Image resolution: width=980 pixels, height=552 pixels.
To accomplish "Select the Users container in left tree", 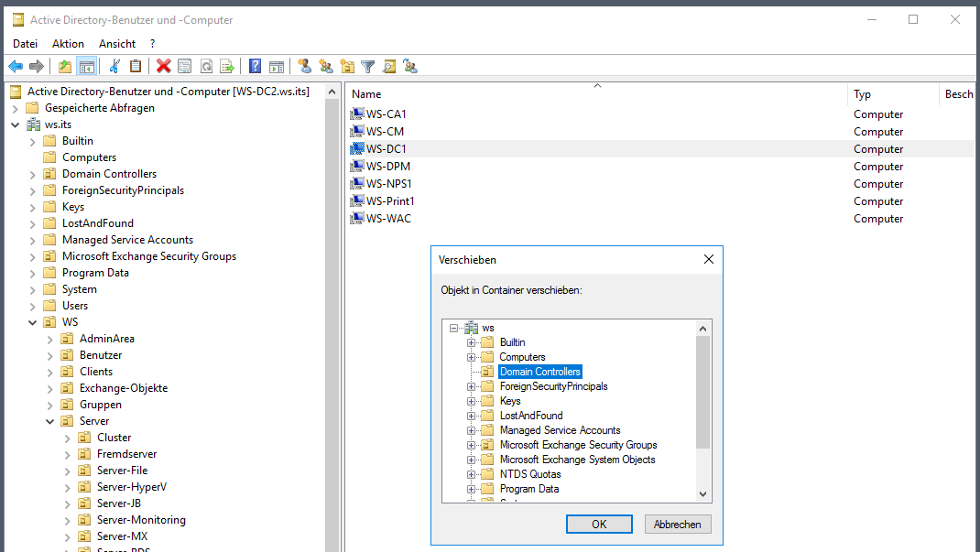I will [x=75, y=306].
